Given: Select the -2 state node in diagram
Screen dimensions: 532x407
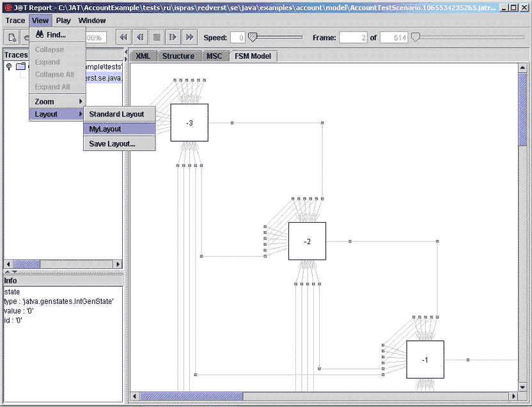Looking at the screenshot, I should pos(307,241).
